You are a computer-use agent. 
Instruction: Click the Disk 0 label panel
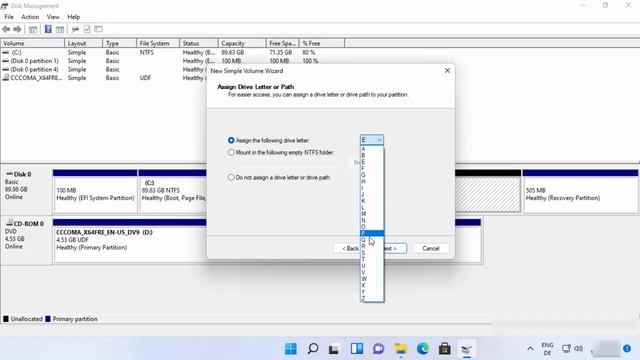(27, 189)
